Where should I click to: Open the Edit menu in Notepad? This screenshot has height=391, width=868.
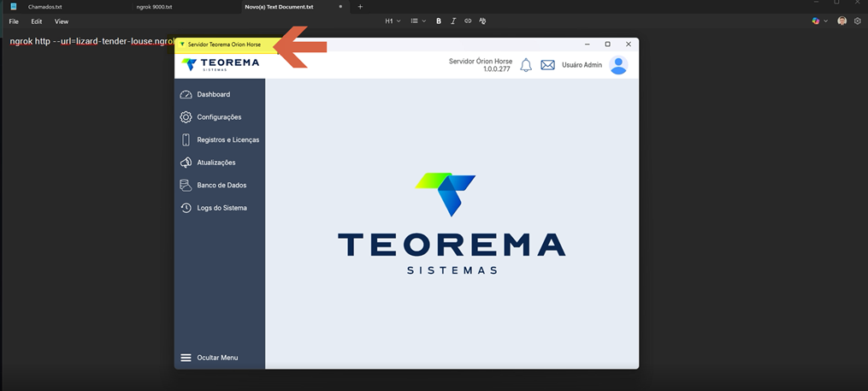click(37, 21)
